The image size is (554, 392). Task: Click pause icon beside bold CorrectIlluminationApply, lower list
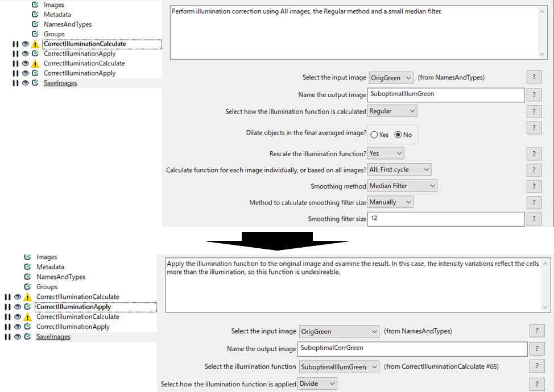[7, 307]
